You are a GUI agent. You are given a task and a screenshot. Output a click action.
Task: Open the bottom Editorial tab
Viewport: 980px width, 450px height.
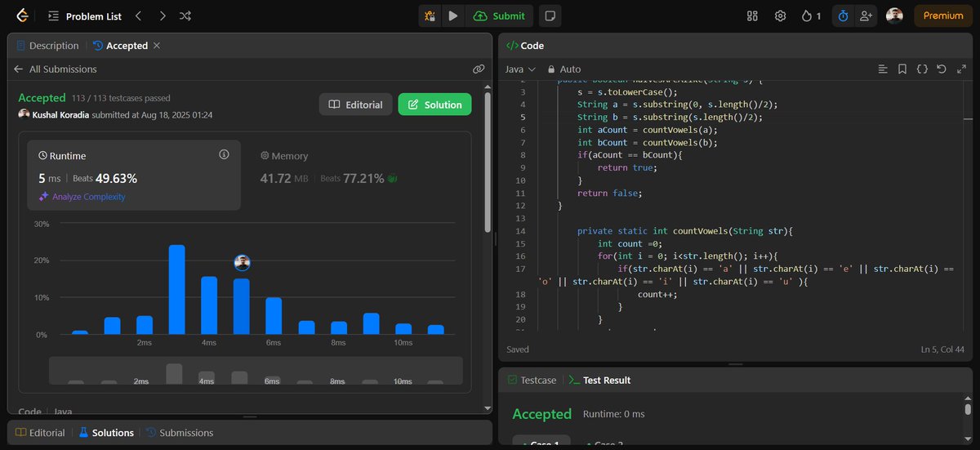point(41,433)
